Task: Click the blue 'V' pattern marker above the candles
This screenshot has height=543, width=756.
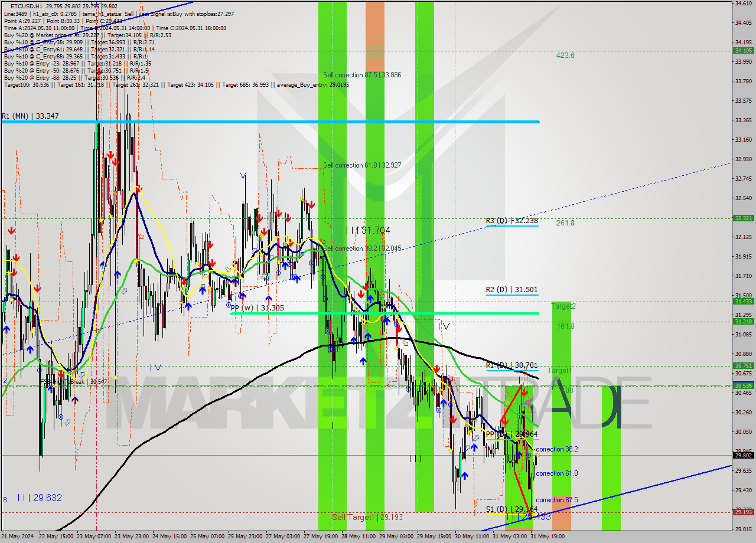Action: coord(243,175)
